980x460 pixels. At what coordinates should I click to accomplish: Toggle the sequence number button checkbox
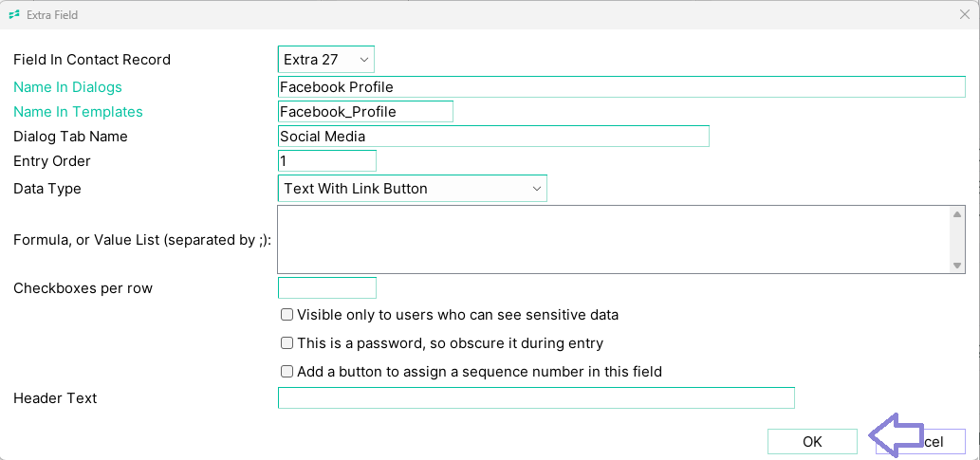point(287,372)
